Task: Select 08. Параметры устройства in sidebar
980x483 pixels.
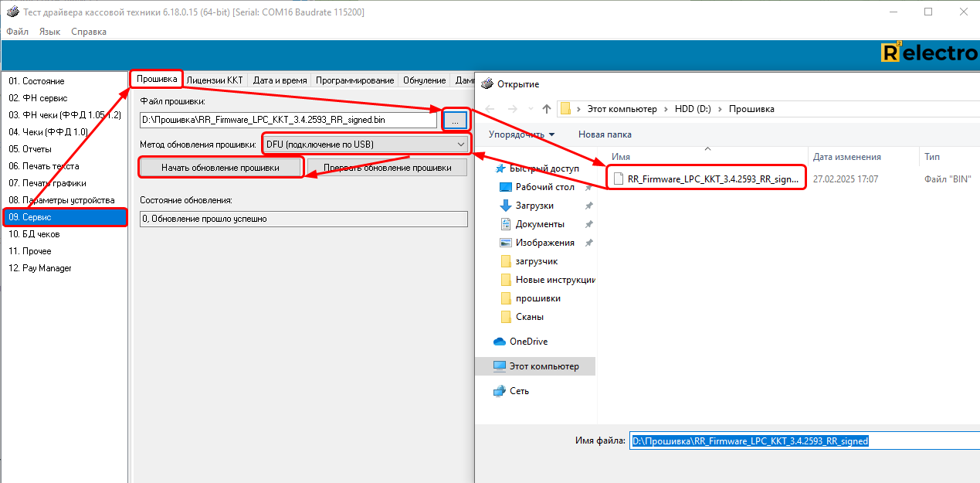Action: click(x=61, y=200)
